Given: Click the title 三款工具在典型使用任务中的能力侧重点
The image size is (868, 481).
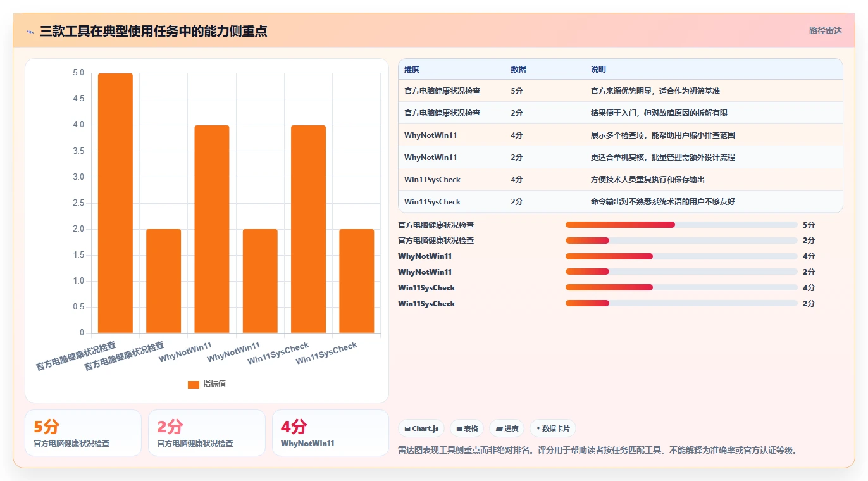Looking at the screenshot, I should pyautogui.click(x=154, y=31).
